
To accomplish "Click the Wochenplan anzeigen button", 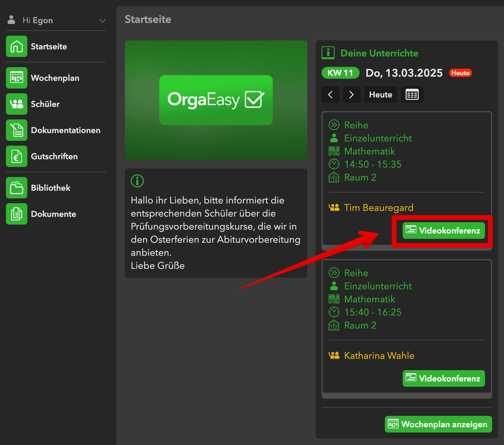I will click(438, 424).
